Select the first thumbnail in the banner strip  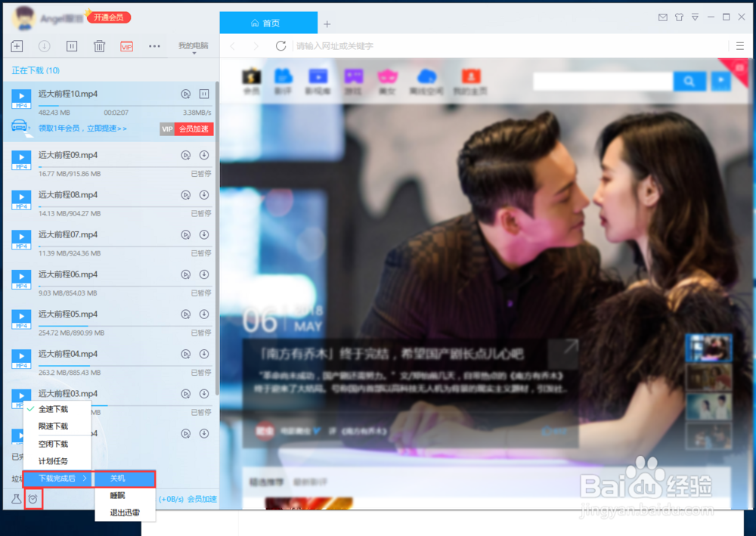[709, 348]
